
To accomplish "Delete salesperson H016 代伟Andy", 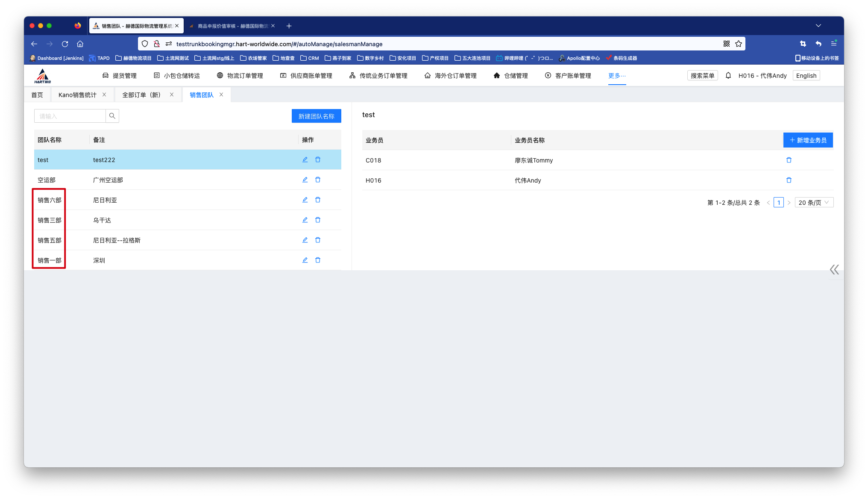I will point(789,180).
